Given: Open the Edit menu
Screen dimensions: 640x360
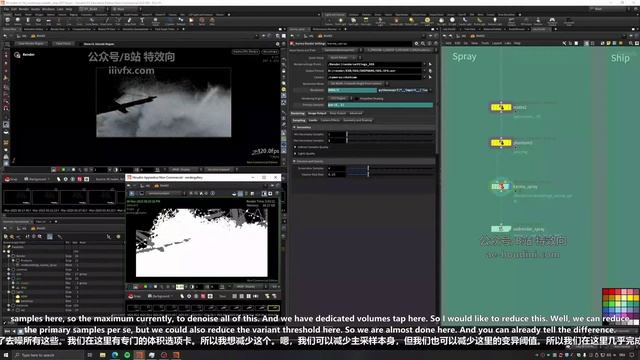Looking at the screenshot, I should point(14,9).
